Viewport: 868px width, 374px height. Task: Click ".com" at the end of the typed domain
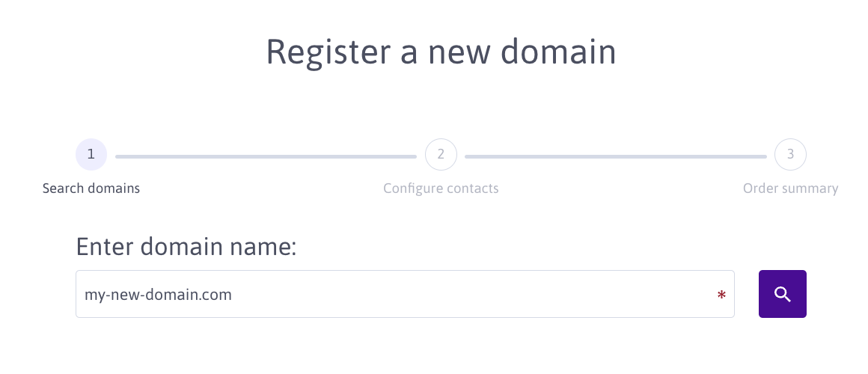tap(218, 295)
